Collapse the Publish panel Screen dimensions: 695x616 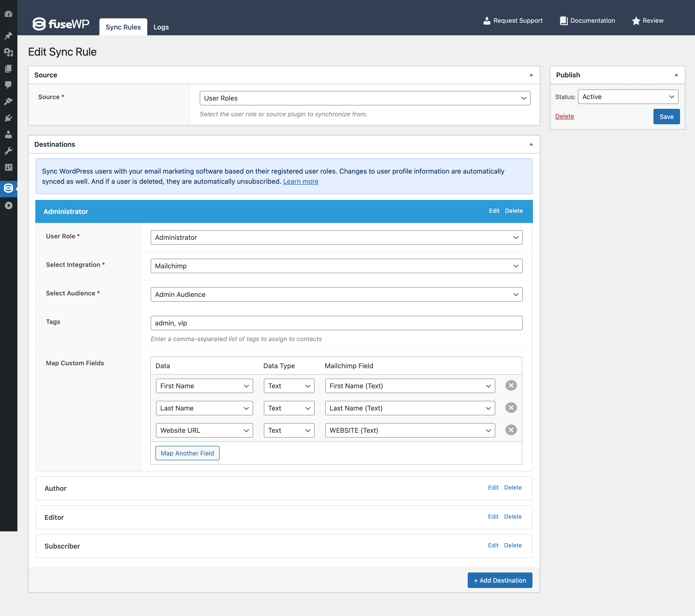coord(676,75)
